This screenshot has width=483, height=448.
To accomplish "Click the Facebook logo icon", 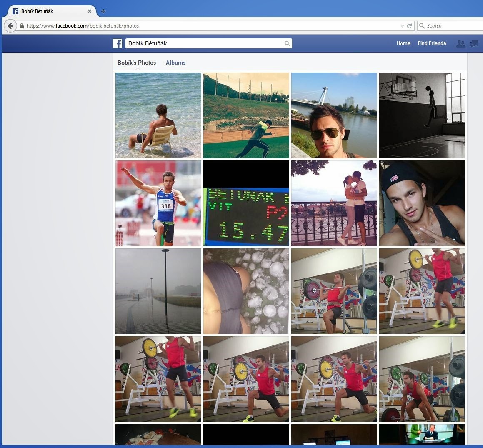I will tap(118, 43).
